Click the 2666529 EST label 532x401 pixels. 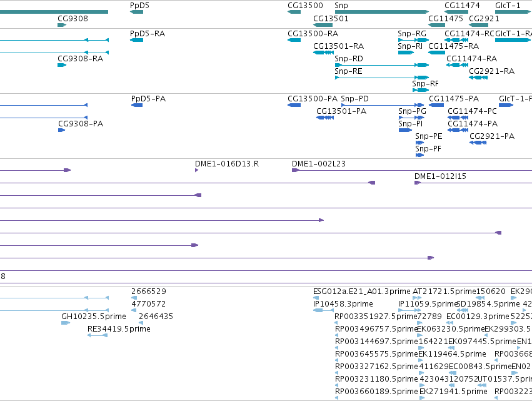[149, 292]
